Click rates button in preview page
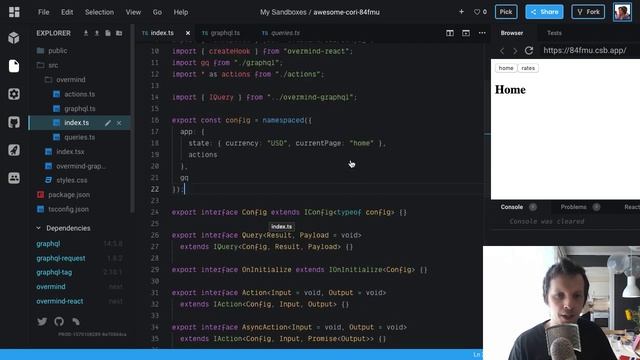 (x=528, y=68)
